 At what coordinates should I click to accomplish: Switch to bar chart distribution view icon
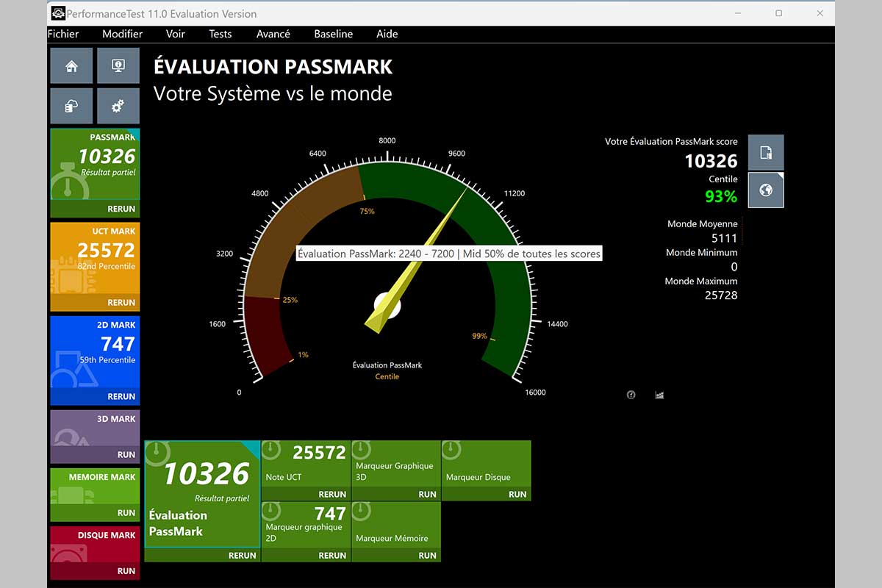(x=659, y=395)
